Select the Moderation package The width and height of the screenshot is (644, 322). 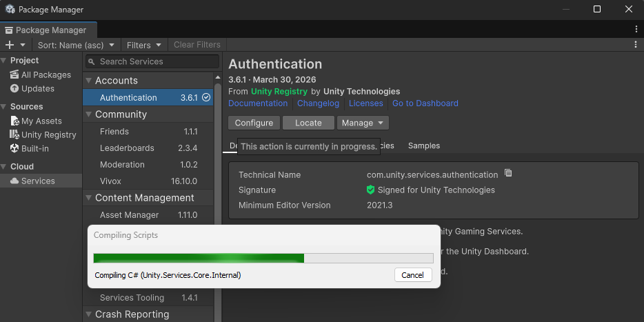[148, 165]
